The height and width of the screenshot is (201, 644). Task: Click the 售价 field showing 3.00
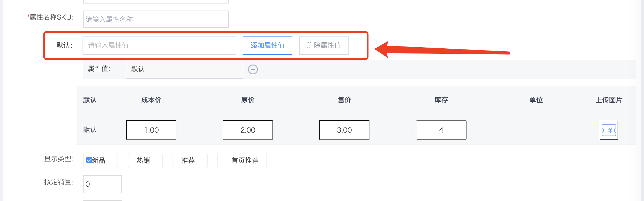[344, 130]
